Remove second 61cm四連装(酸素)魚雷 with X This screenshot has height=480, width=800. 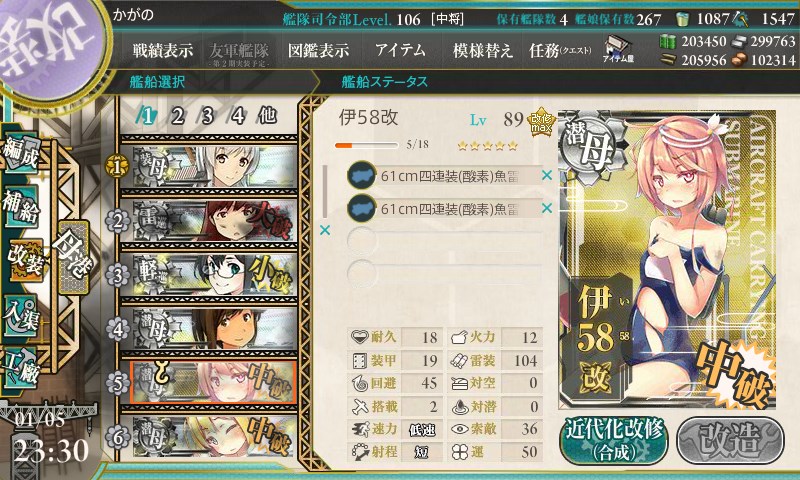[547, 208]
